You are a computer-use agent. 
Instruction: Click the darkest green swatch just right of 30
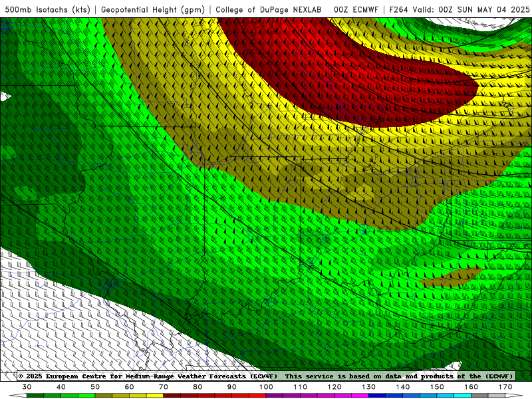coord(35,396)
